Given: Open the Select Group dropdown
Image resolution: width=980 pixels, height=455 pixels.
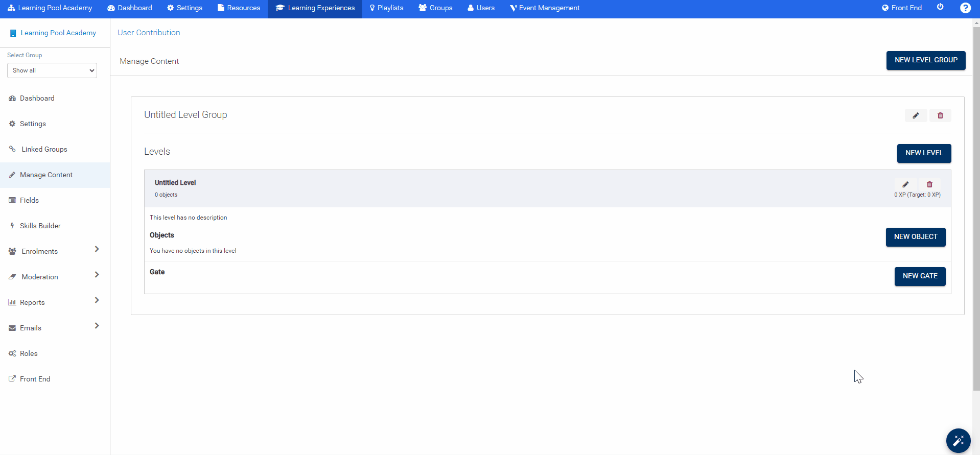Looking at the screenshot, I should 52,70.
